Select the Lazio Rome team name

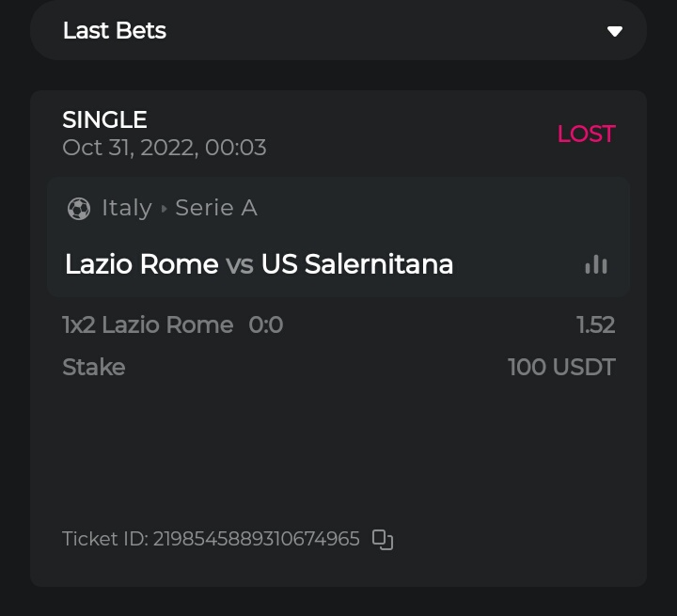point(142,264)
